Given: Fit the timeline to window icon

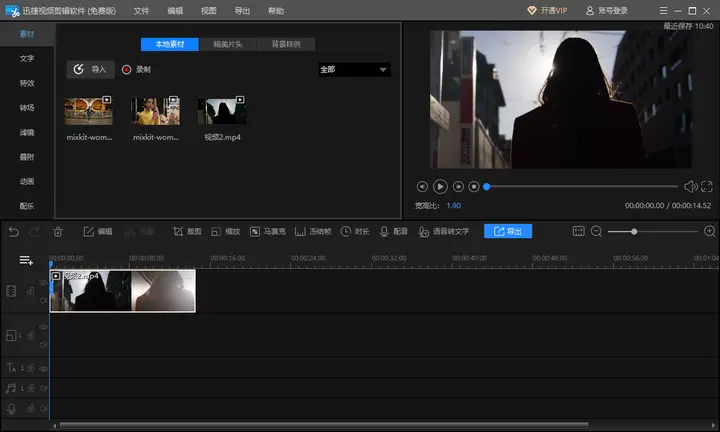Looking at the screenshot, I should 579,231.
